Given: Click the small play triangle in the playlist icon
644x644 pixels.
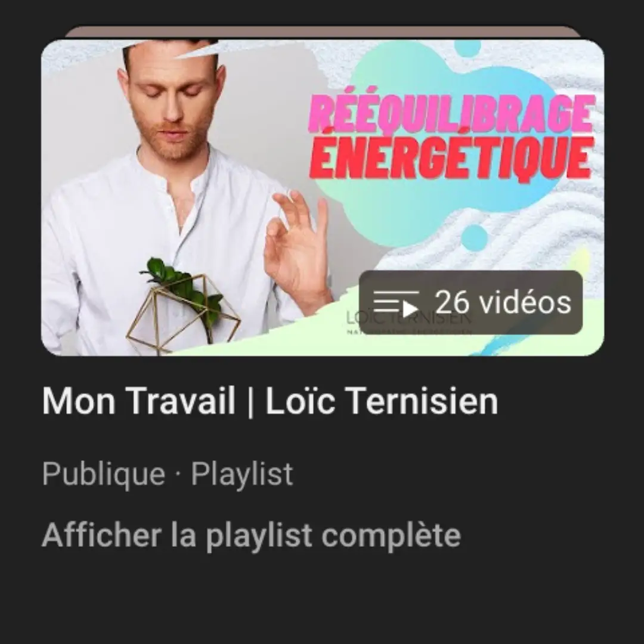Looking at the screenshot, I should [x=409, y=309].
